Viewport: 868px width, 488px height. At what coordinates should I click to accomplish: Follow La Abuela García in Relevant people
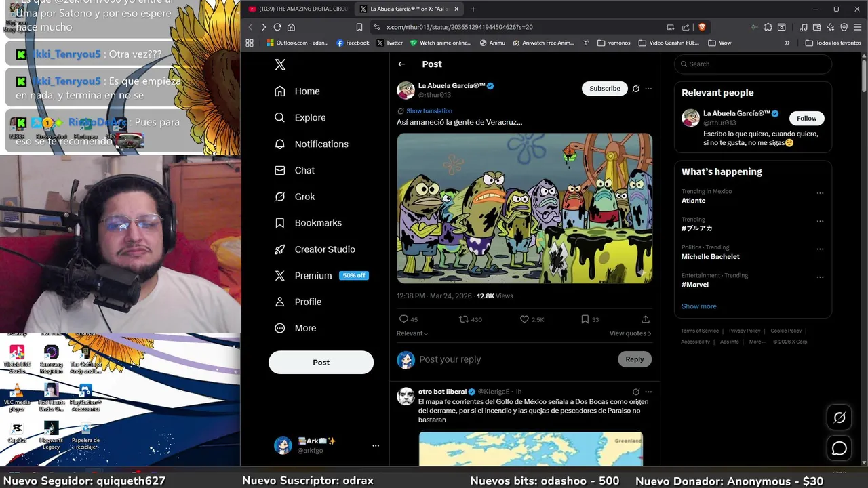(x=806, y=119)
